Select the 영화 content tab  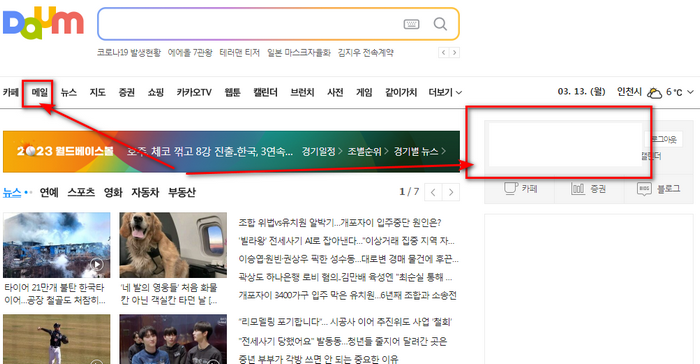click(113, 192)
